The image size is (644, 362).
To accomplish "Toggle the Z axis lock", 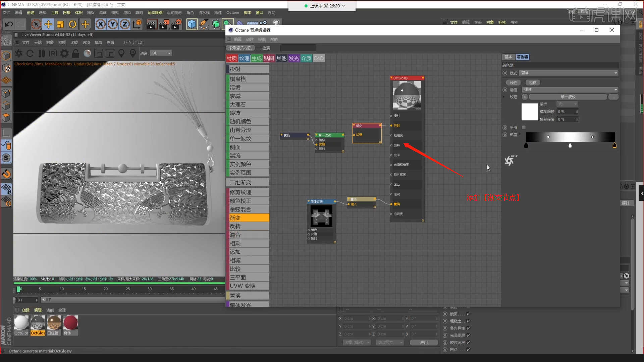I will point(125,24).
